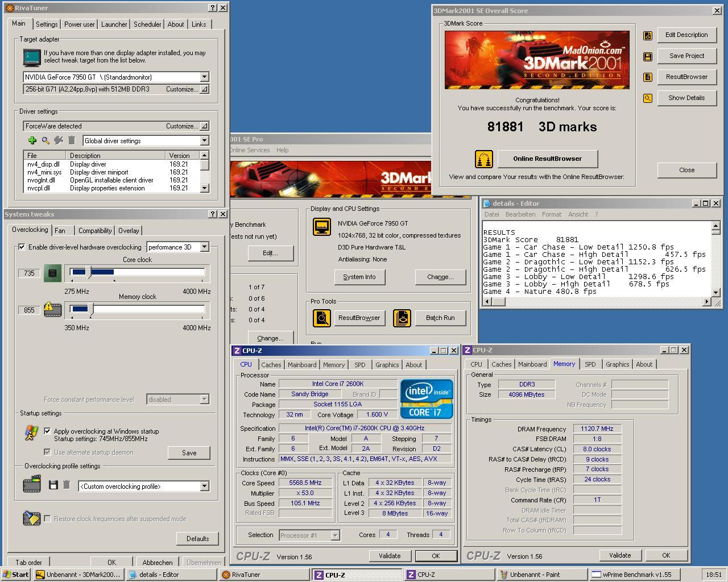
Task: Open the NVIDIA GeForce 7950 GT adapter dropdown
Action: click(x=204, y=77)
